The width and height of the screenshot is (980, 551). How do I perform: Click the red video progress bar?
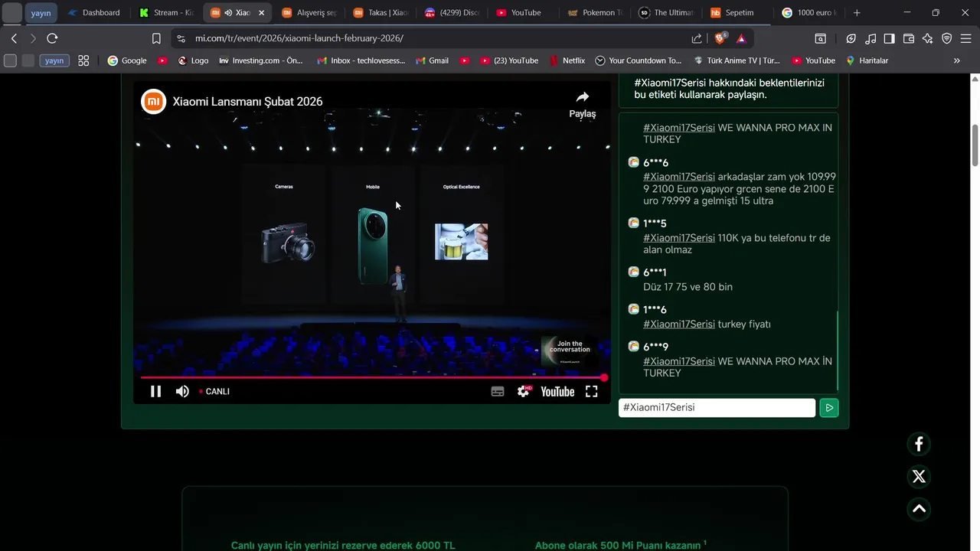tap(373, 377)
